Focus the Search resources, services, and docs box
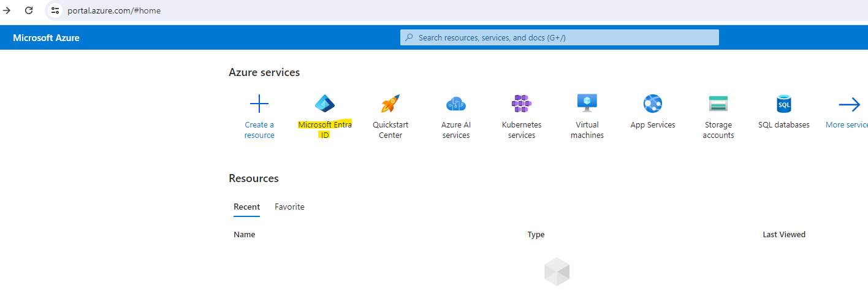868x293 pixels. click(x=560, y=37)
